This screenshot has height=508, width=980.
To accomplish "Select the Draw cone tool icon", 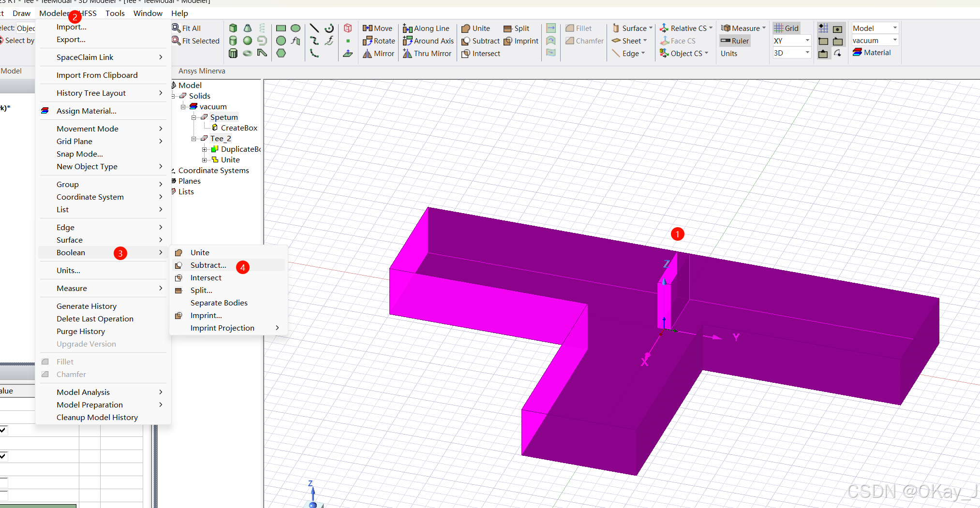I will 248,28.
